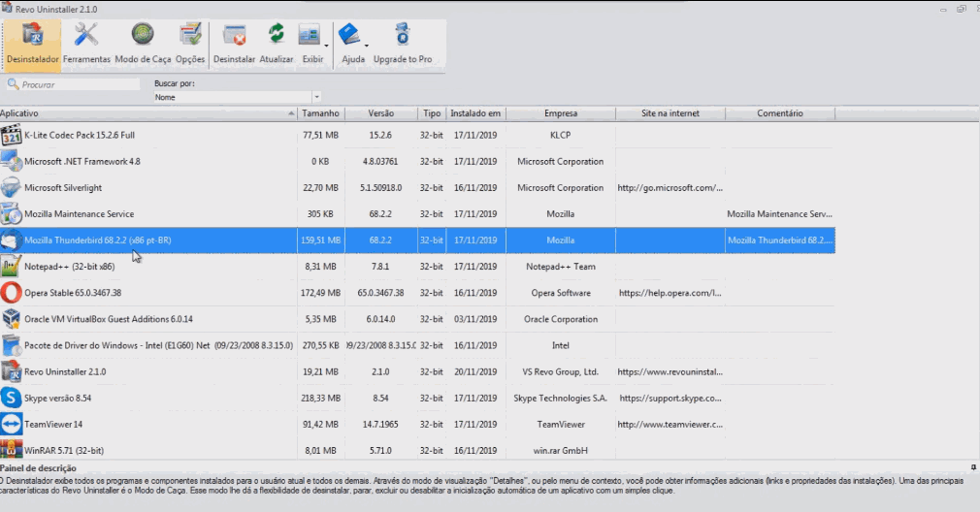This screenshot has width=980, height=512.
Task: Click date 03/11/2019 in VirtualBox row
Action: click(x=475, y=318)
